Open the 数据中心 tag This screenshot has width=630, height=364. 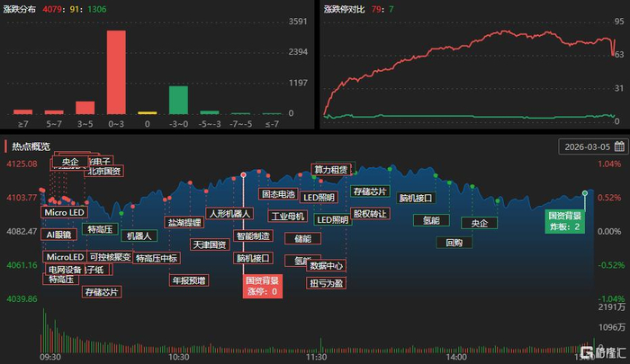coord(326,266)
